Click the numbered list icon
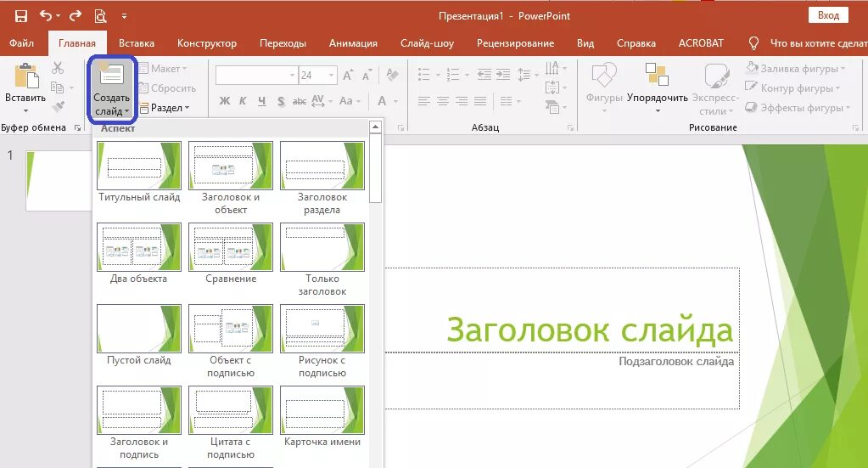The width and height of the screenshot is (868, 468). click(x=453, y=74)
